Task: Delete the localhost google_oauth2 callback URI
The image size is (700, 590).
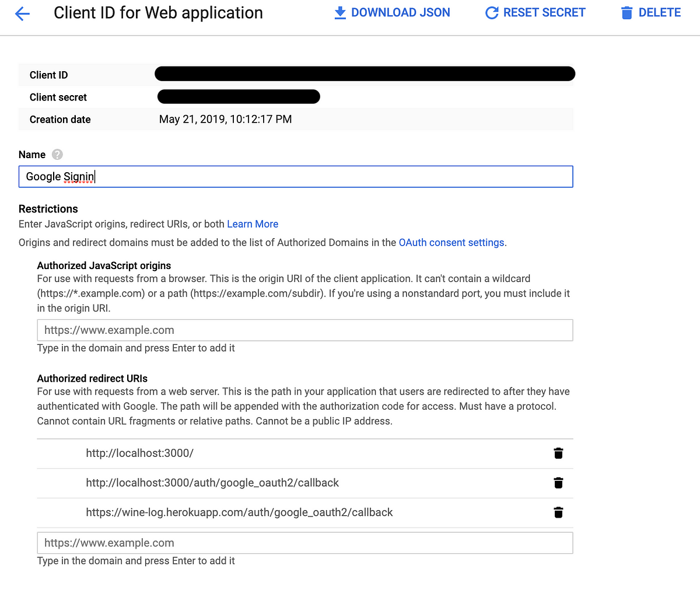Action: [558, 483]
